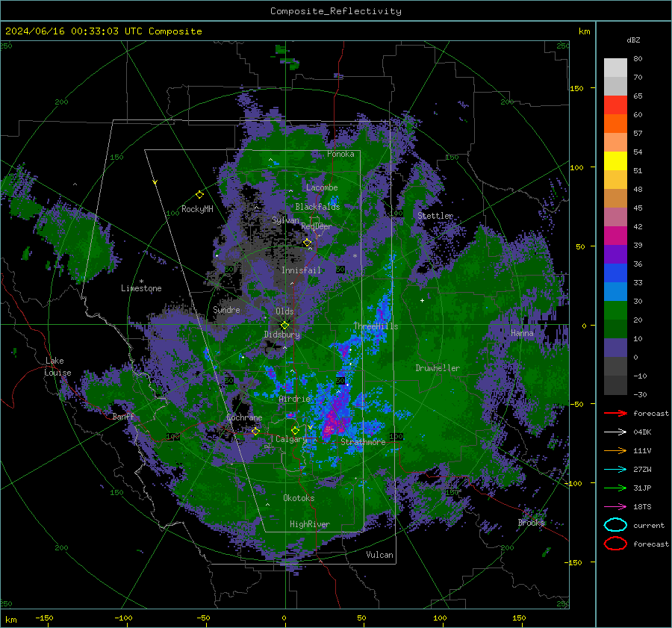Image resolution: width=672 pixels, height=628 pixels.
Task: Click the Banff label on the map
Action: pyautogui.click(x=123, y=417)
